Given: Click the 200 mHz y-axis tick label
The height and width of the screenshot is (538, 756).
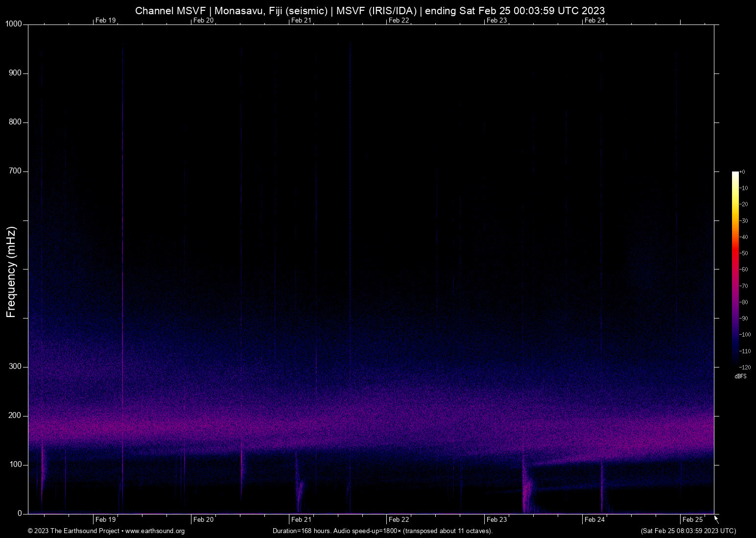Looking at the screenshot, I should click(x=15, y=416).
